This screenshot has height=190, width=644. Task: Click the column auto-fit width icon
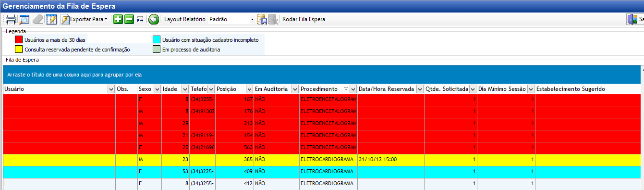[x=140, y=19]
